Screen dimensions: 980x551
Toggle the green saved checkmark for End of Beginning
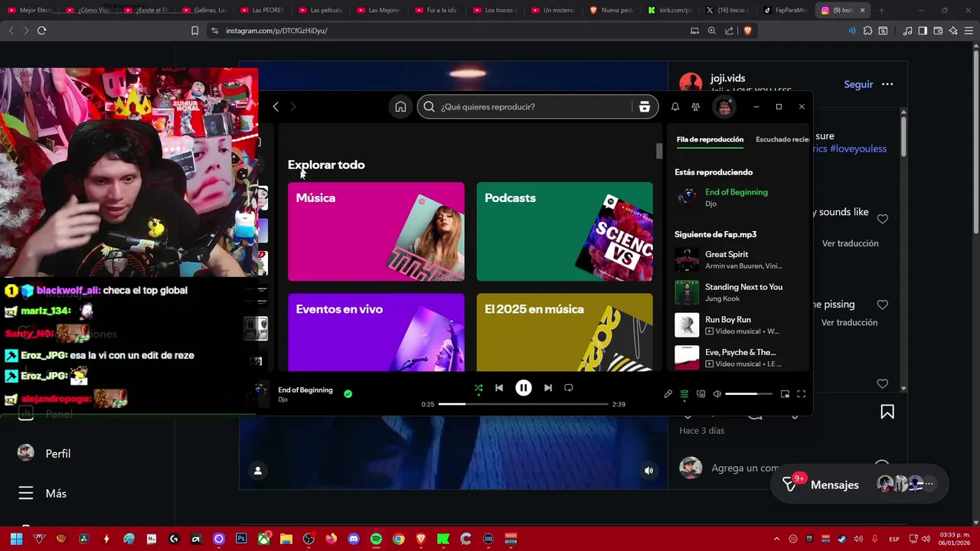348,393
